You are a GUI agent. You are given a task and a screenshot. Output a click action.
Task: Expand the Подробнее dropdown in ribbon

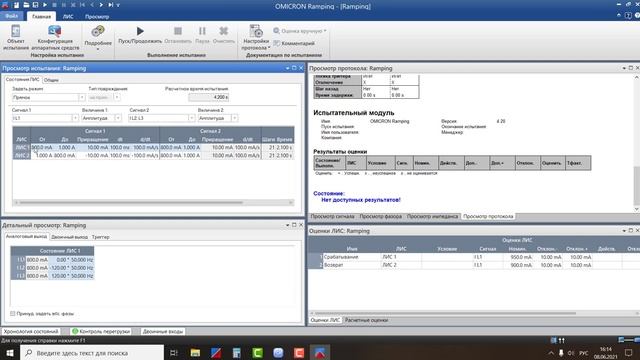[x=98, y=49]
